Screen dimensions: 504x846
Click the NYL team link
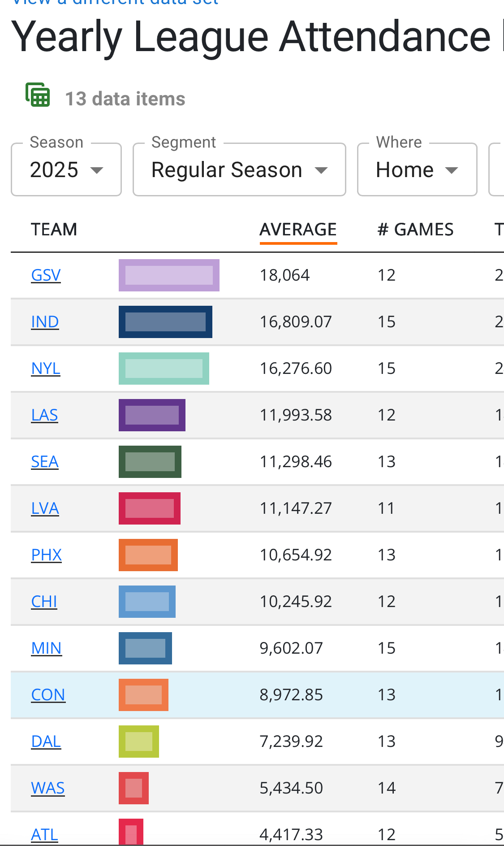[x=46, y=369]
